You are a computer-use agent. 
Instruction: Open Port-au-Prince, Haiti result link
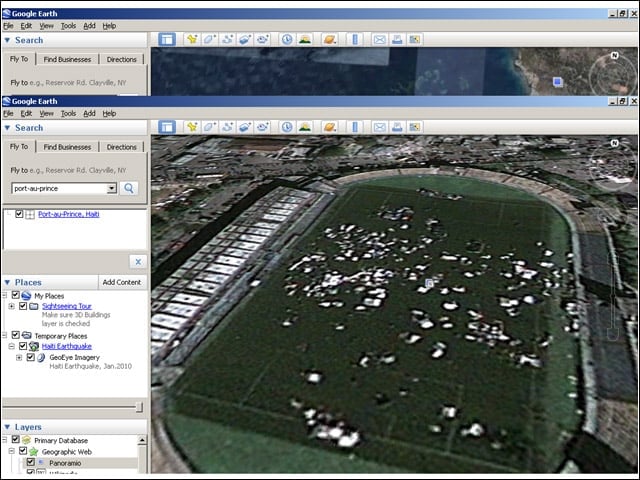[69, 214]
